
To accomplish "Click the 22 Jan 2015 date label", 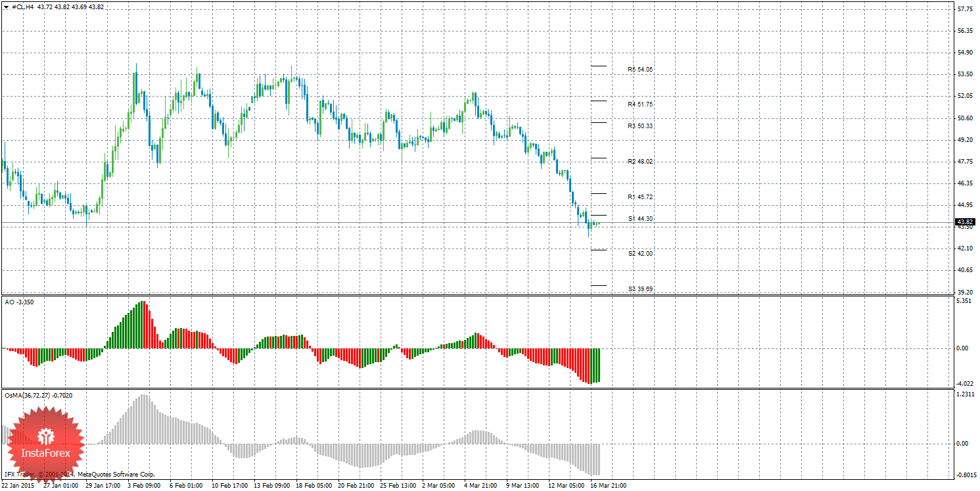I will (x=18, y=486).
